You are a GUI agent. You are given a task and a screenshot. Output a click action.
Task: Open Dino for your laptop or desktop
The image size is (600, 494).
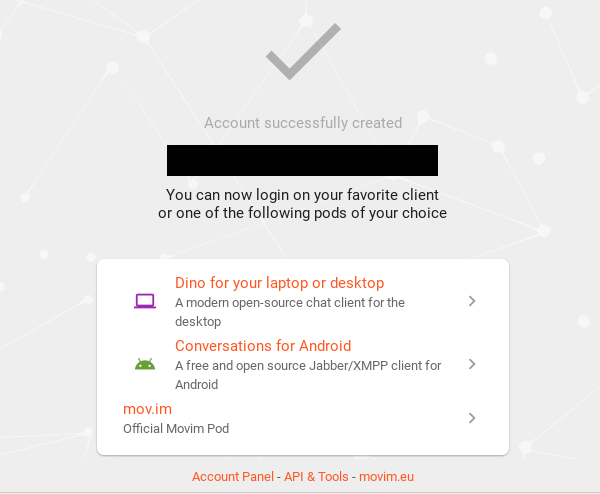click(x=279, y=283)
